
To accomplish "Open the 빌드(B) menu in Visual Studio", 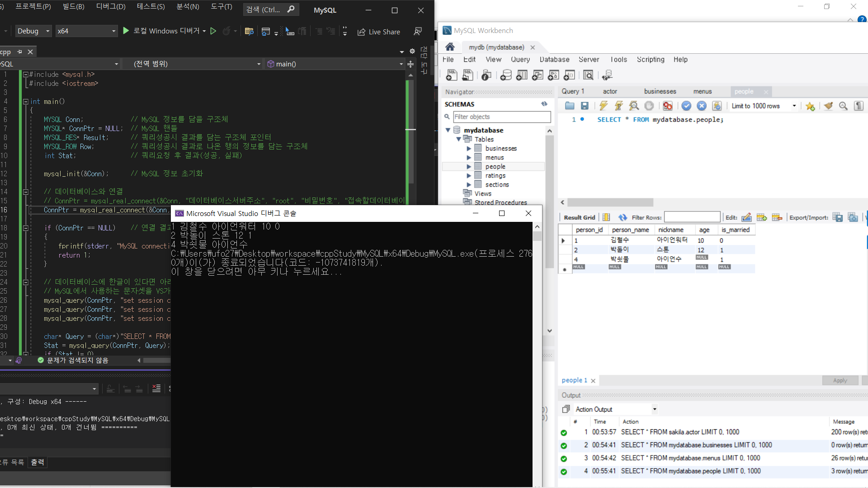I will coord(74,7).
